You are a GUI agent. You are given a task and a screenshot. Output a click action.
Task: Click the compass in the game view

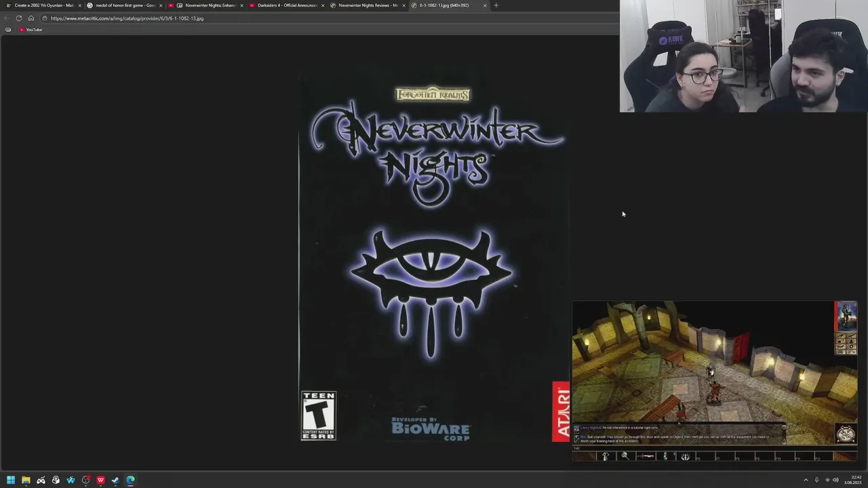pyautogui.click(x=846, y=434)
